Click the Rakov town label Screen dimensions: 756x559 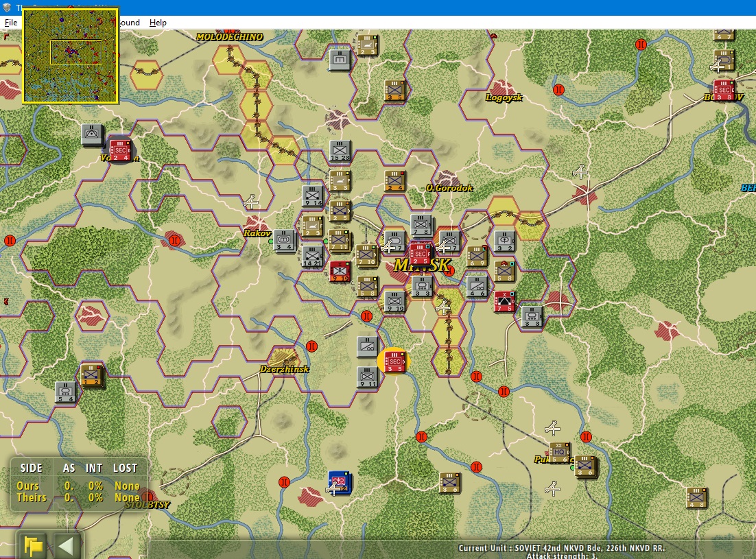click(x=257, y=233)
